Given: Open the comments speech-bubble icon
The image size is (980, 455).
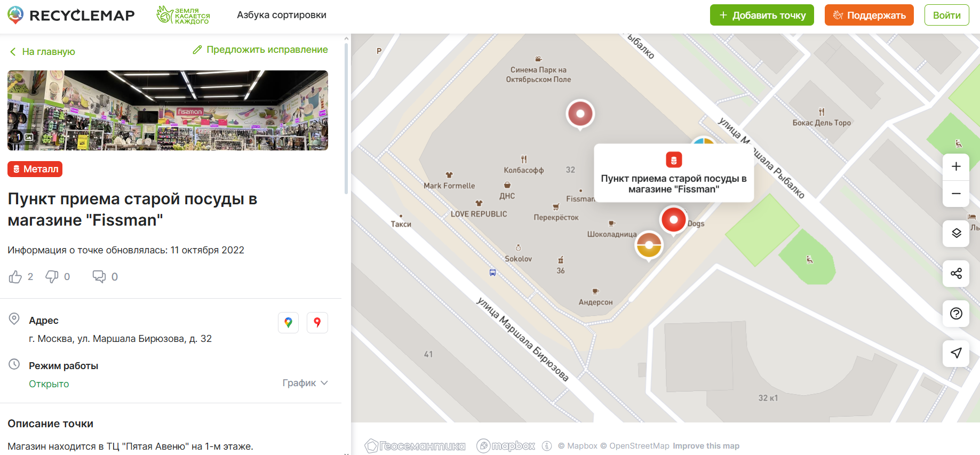Looking at the screenshot, I should [x=99, y=276].
